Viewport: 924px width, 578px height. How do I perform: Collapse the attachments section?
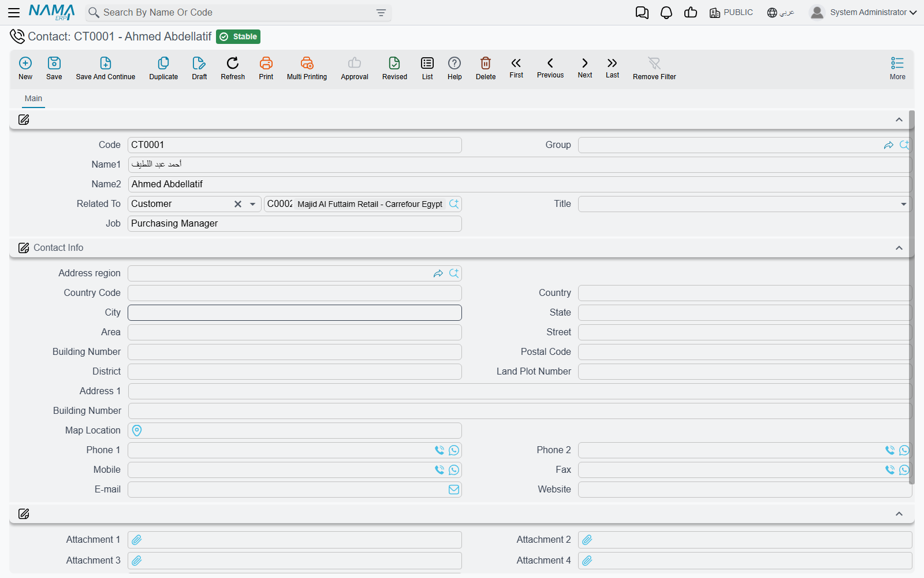pyautogui.click(x=899, y=514)
